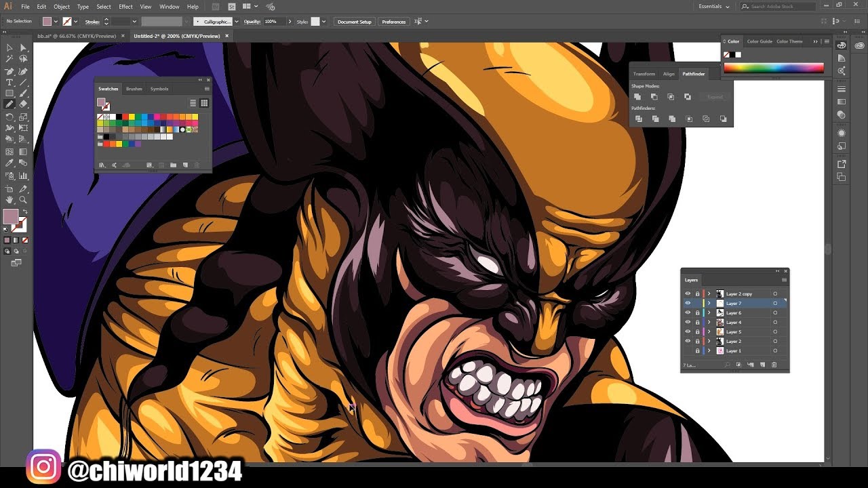Open the File menu
Viewport: 868px width, 488px height.
pos(25,6)
